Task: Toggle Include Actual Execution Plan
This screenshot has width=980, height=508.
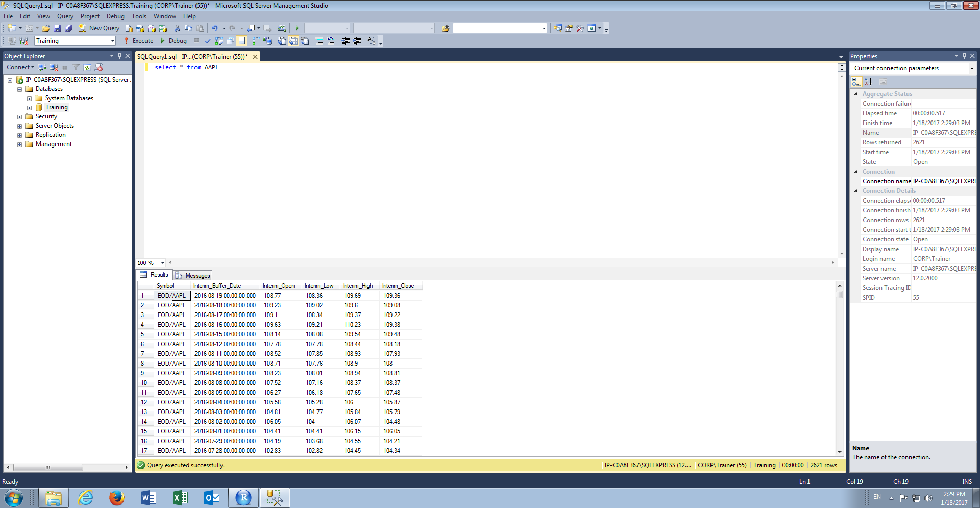Action: tap(256, 41)
